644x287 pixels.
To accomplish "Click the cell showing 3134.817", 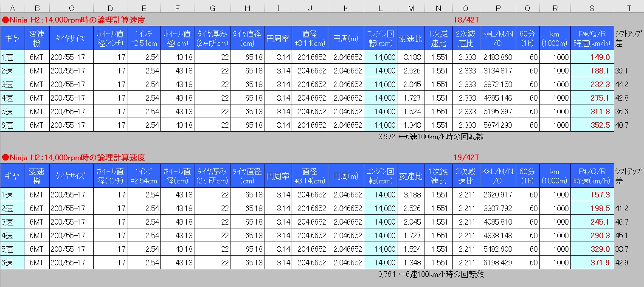I will tap(498, 70).
